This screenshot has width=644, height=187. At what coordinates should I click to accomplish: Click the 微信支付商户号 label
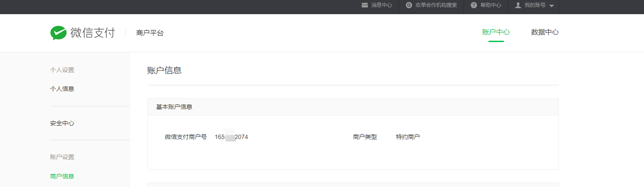coord(186,137)
